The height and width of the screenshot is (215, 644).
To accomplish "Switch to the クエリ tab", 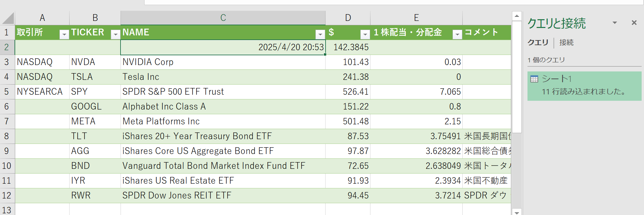I will 538,42.
